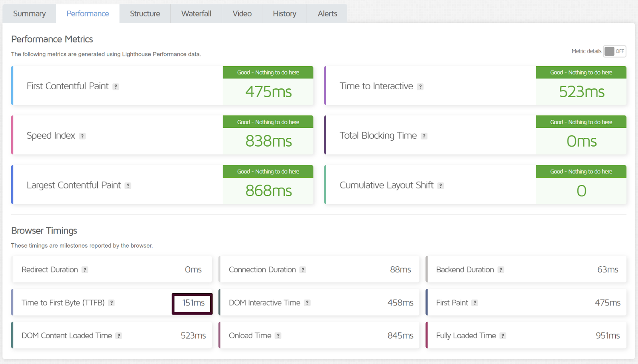Click the 838ms Speed Index value
Viewport: 638px width, 364px height.
(x=268, y=141)
